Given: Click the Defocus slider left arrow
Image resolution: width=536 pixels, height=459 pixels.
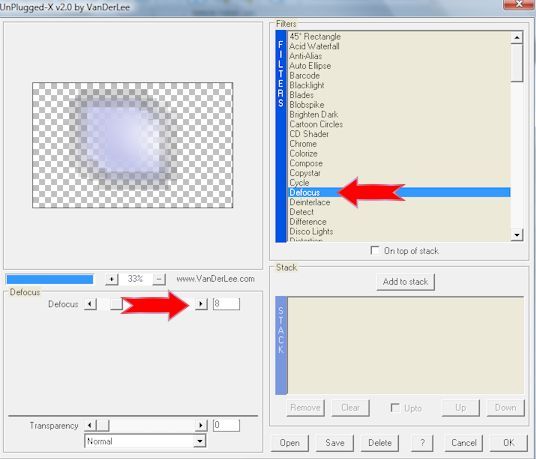Looking at the screenshot, I should coord(90,304).
